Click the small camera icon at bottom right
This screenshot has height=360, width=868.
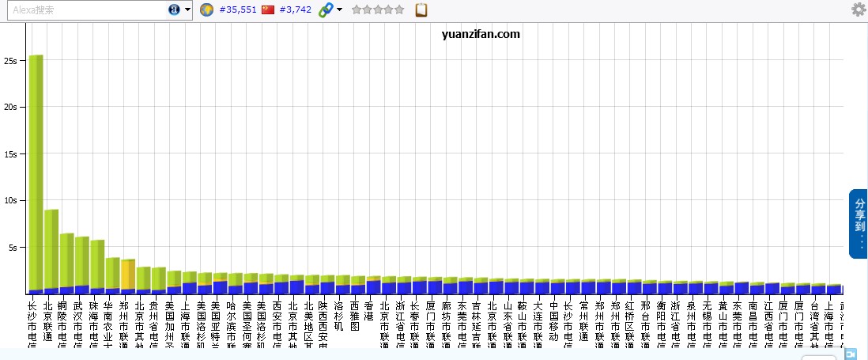point(850,354)
